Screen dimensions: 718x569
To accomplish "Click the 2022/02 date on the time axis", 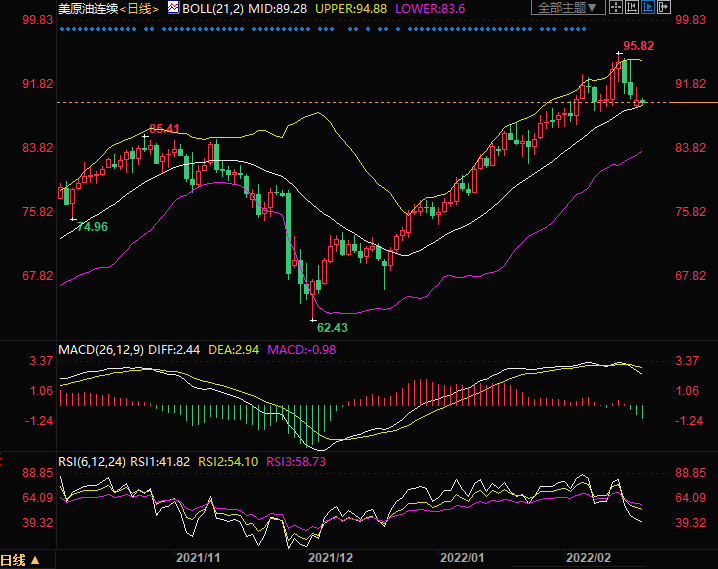I will tap(590, 556).
